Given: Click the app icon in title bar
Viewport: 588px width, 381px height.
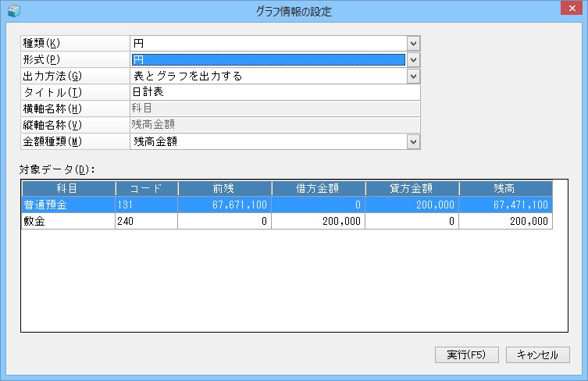Looking at the screenshot, I should tap(13, 11).
